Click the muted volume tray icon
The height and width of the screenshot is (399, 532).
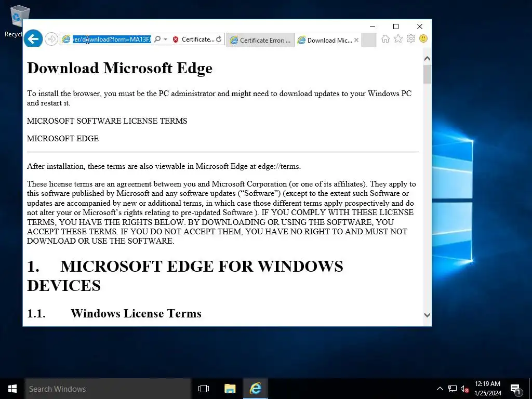[464, 389]
